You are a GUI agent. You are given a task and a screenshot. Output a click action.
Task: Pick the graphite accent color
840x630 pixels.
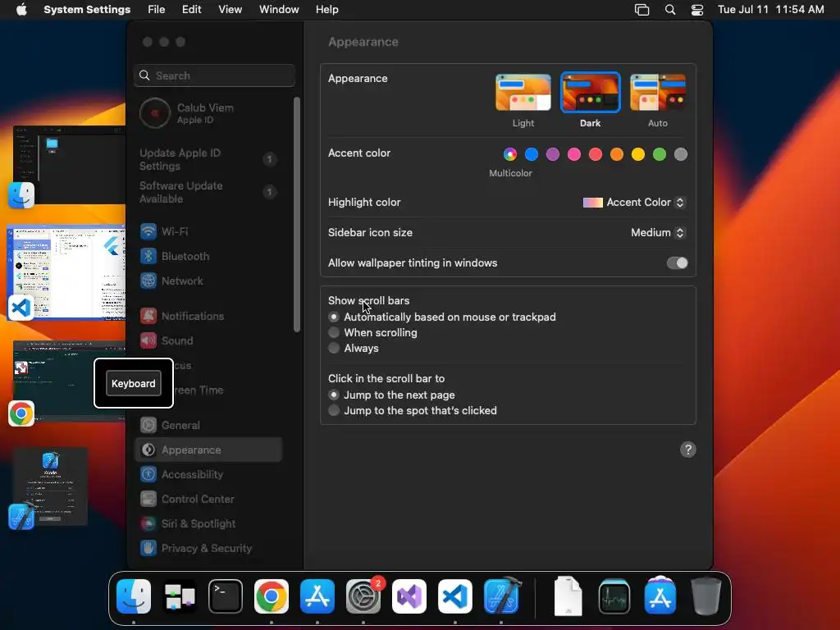pos(681,154)
